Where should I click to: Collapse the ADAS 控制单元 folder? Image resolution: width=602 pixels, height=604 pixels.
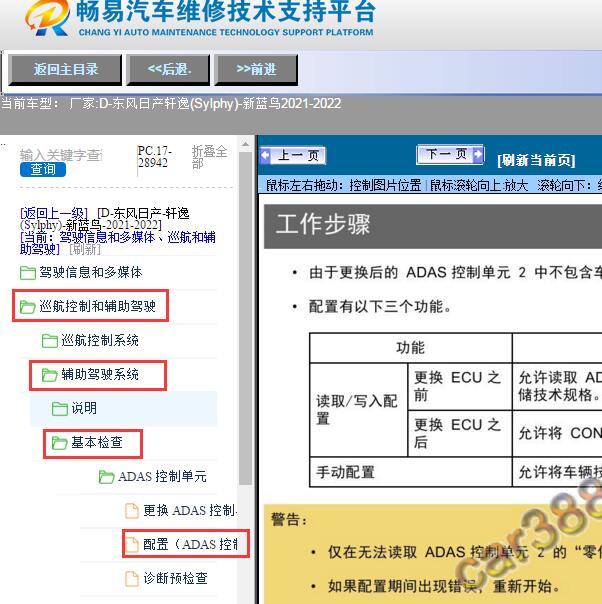coord(162,476)
